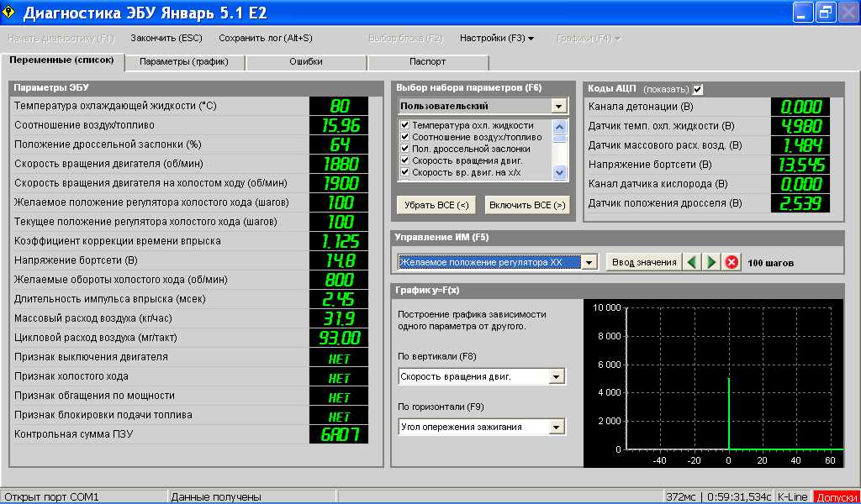Click 'K-Line' status bar indicator
This screenshot has width=861, height=504.
point(792,497)
